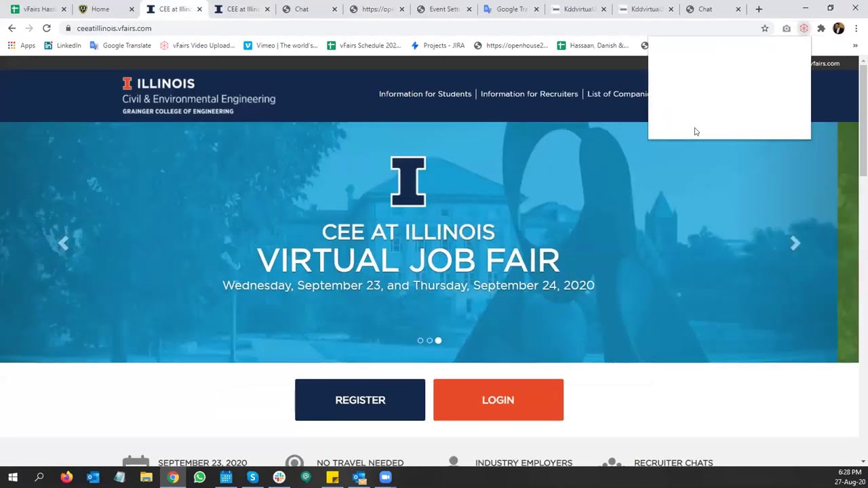This screenshot has width=868, height=488.
Task: Click 'RECRUITER CHATS' feature text
Action: click(673, 463)
